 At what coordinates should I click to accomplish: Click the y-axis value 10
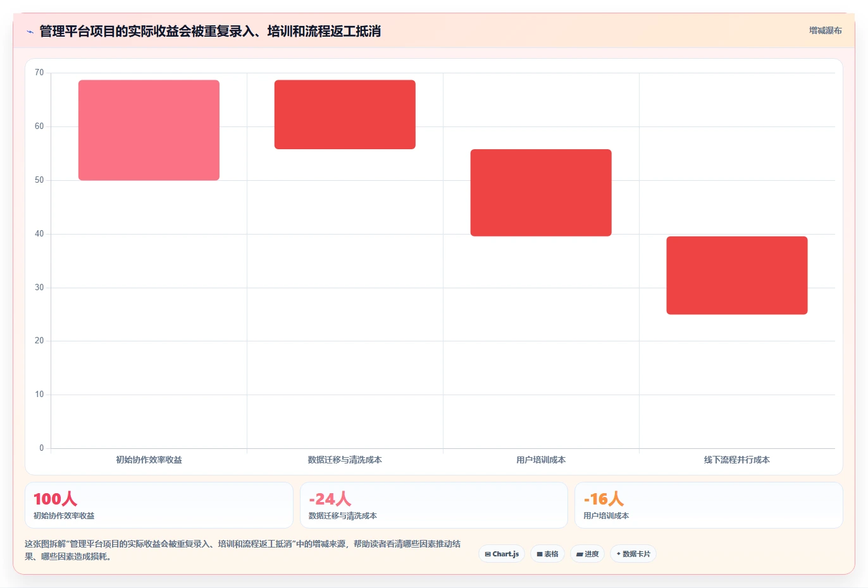39,395
